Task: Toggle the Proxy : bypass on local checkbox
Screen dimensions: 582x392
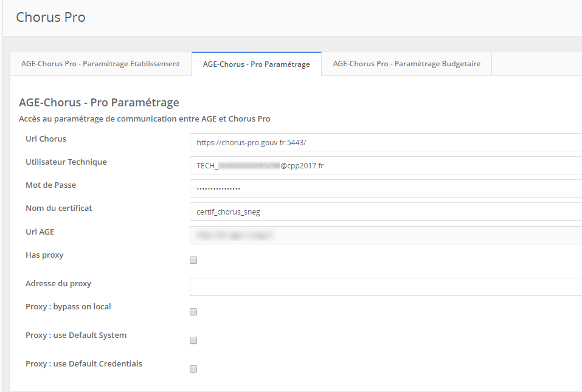Action: (x=193, y=312)
